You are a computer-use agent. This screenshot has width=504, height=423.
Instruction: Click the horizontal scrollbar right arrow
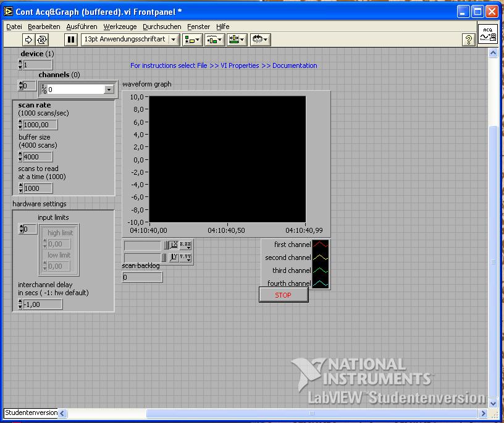[x=483, y=413]
